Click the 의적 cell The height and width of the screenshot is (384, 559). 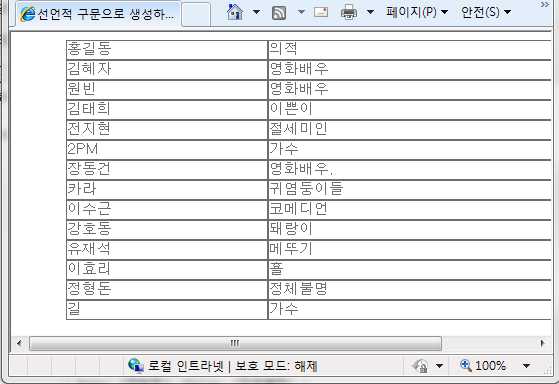point(410,50)
